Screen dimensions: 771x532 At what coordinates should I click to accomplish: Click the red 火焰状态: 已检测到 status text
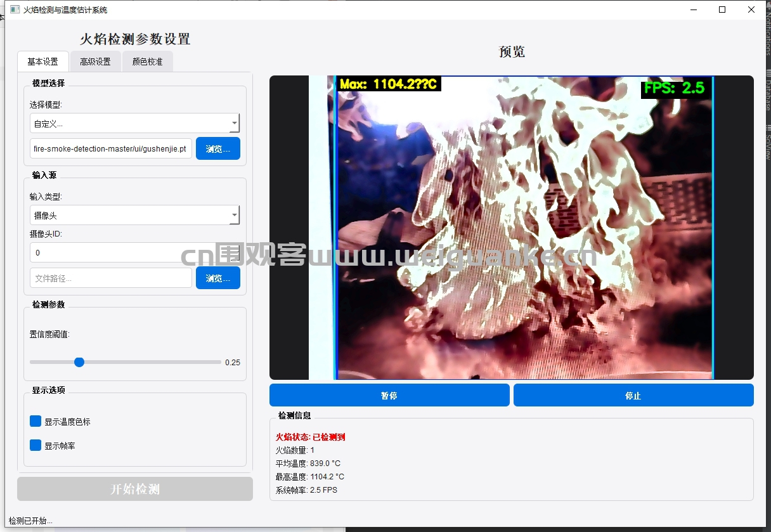click(x=311, y=437)
